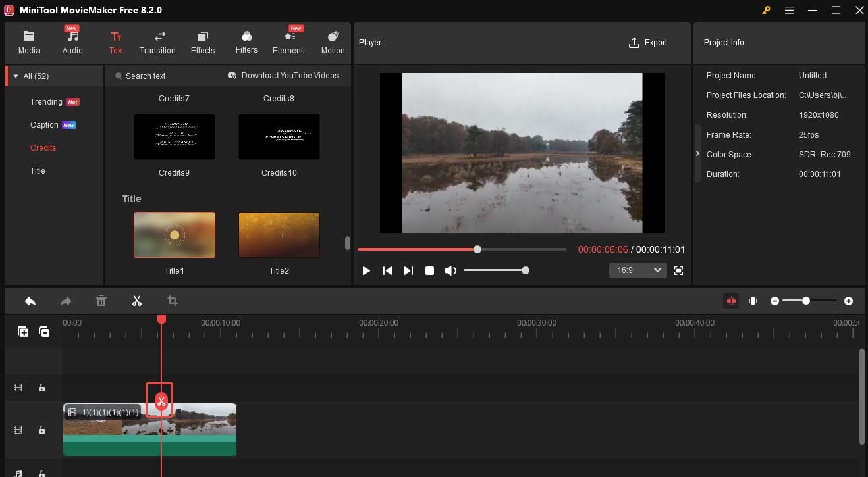Toggle the timeline snapping icon
The image size is (868, 477).
point(731,301)
